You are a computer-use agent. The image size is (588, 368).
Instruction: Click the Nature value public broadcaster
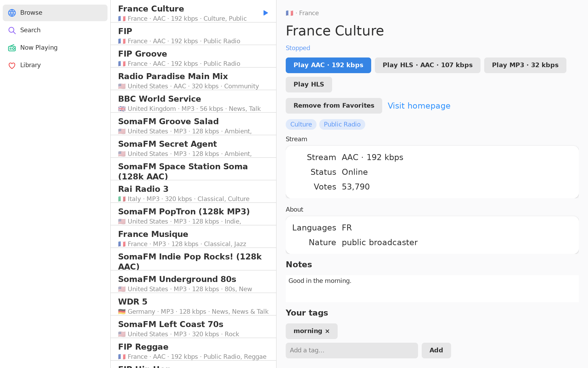coord(380,243)
